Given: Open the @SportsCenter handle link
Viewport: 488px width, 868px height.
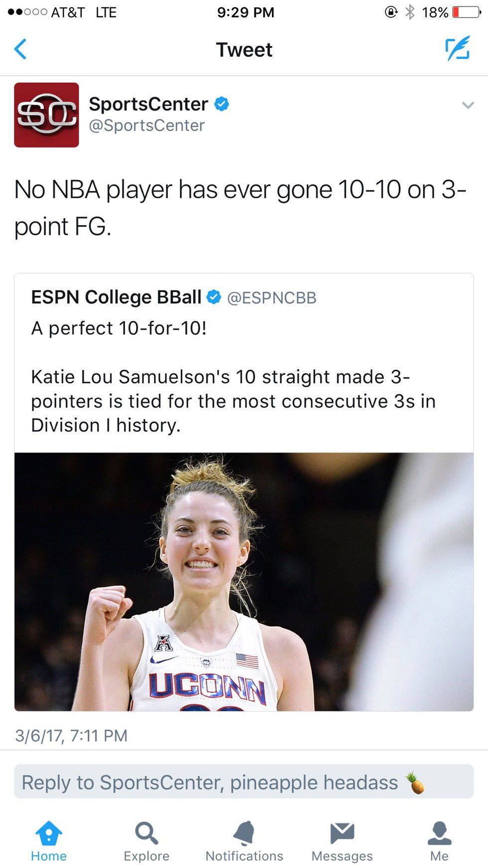Looking at the screenshot, I should [x=146, y=126].
